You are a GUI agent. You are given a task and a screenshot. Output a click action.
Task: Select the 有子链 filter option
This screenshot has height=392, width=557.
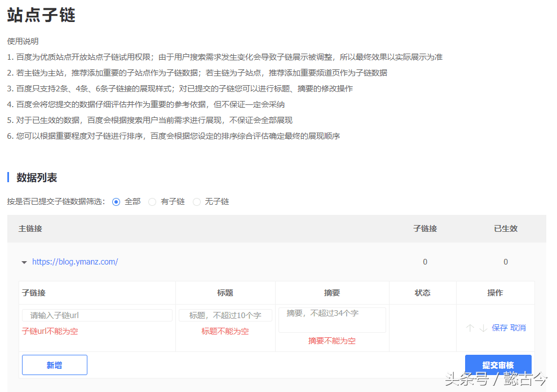point(152,202)
